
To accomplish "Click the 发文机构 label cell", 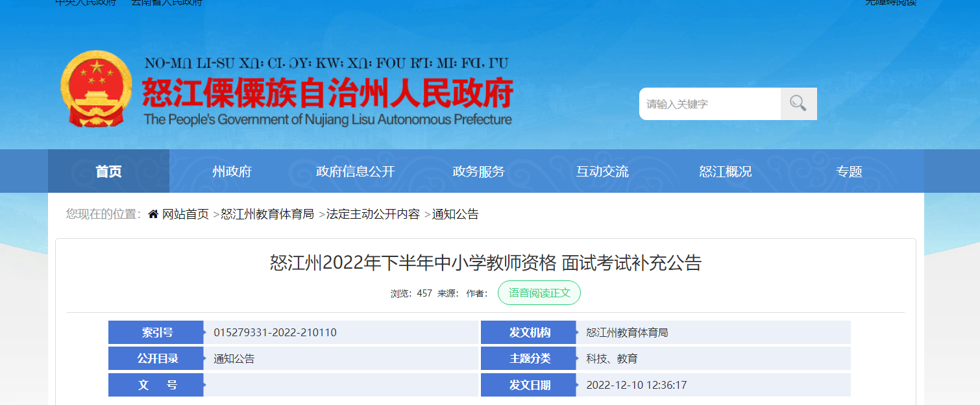I will click(x=529, y=332).
